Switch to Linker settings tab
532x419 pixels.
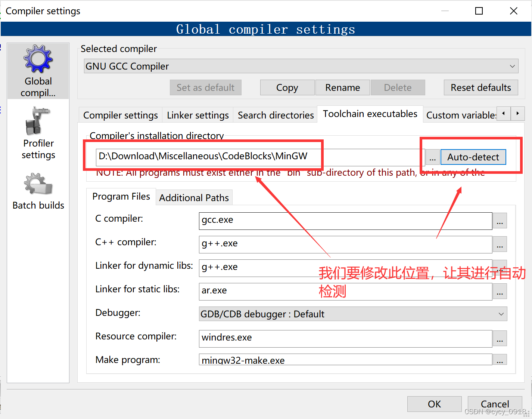pyautogui.click(x=198, y=115)
